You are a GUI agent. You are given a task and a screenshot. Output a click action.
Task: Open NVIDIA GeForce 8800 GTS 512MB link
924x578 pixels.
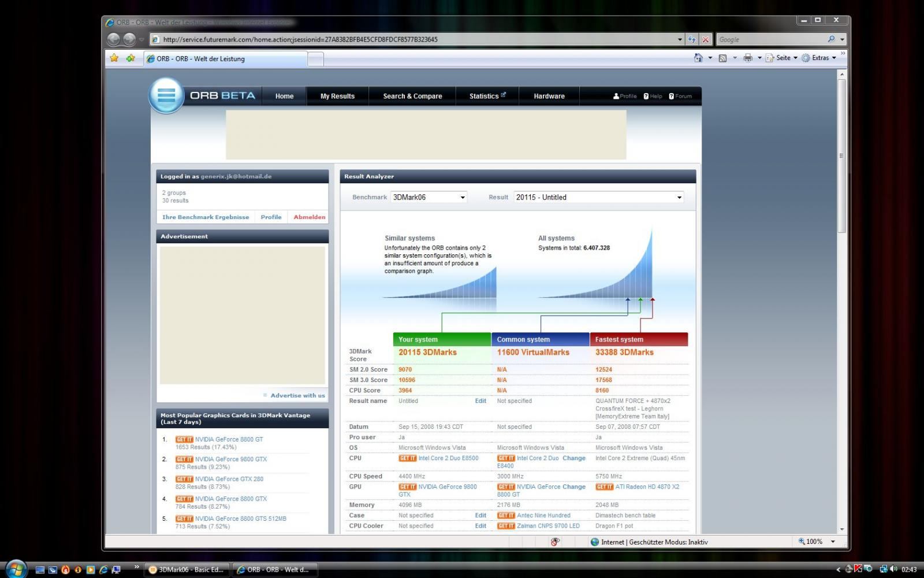point(240,518)
